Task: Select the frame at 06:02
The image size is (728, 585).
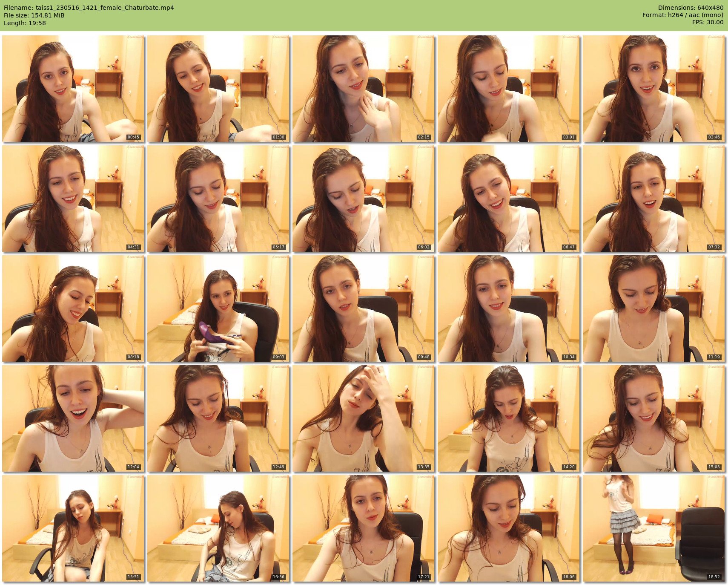Action: coord(364,199)
